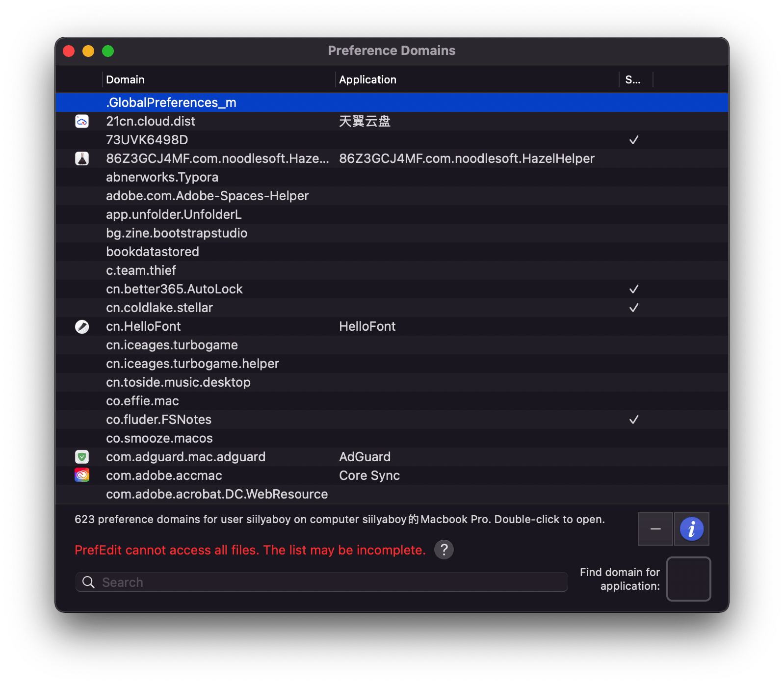Image resolution: width=784 pixels, height=685 pixels.
Task: Select the cn.HelloFont domain
Action: click(x=143, y=326)
